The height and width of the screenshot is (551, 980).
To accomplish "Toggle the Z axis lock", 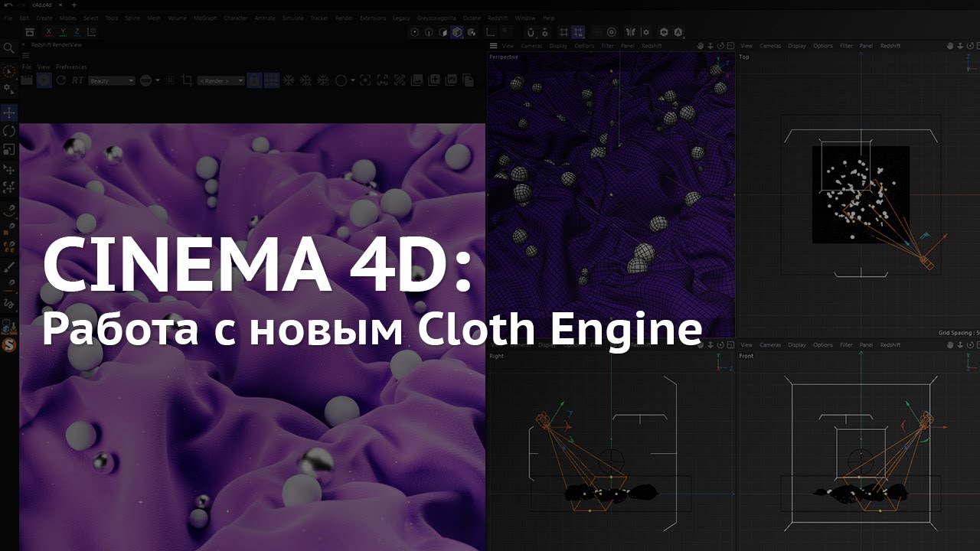I will coord(77,32).
